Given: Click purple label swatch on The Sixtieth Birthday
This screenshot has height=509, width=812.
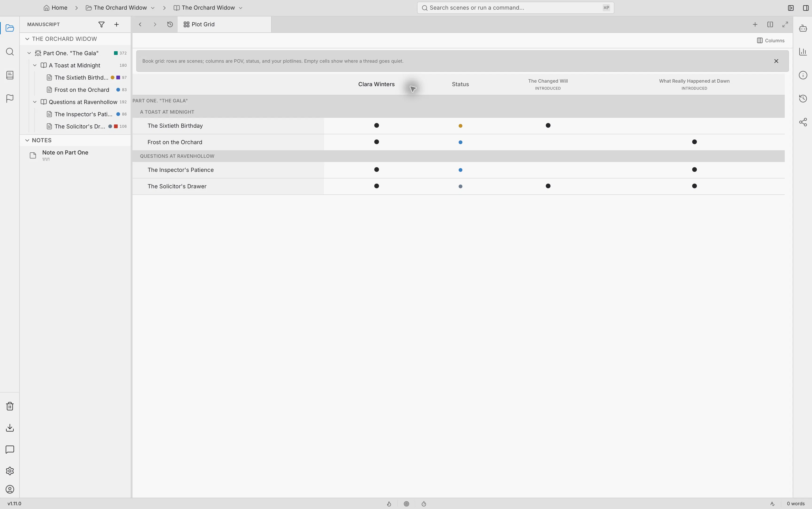Looking at the screenshot, I should click(x=118, y=77).
